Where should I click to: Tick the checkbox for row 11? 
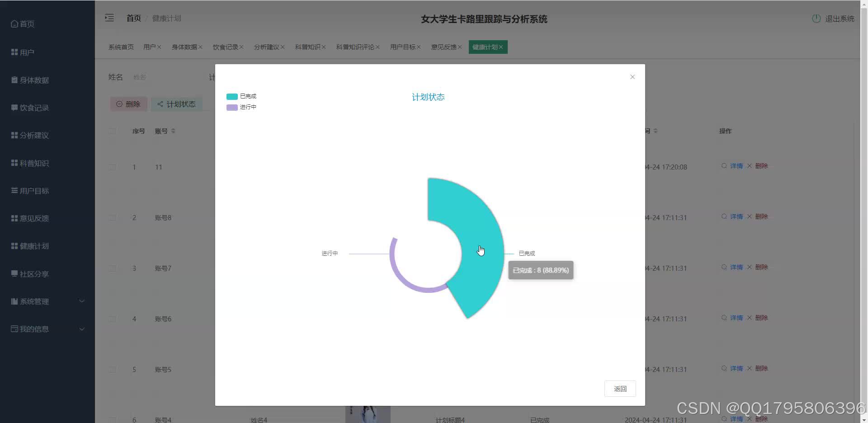pos(113,167)
